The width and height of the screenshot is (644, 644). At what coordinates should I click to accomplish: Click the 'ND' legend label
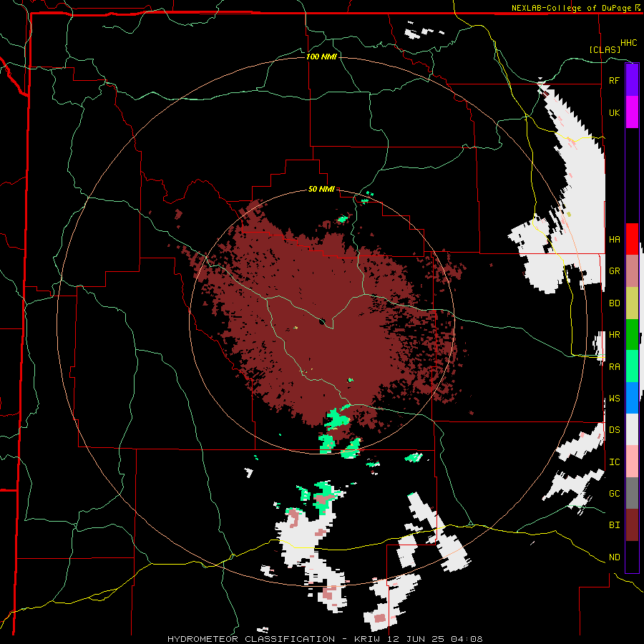click(x=614, y=557)
